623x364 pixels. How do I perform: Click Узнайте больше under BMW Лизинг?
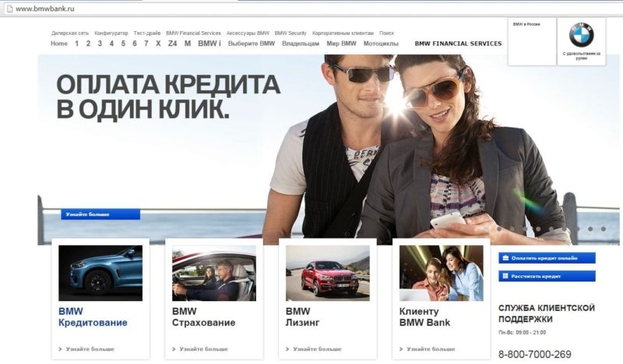click(x=317, y=349)
